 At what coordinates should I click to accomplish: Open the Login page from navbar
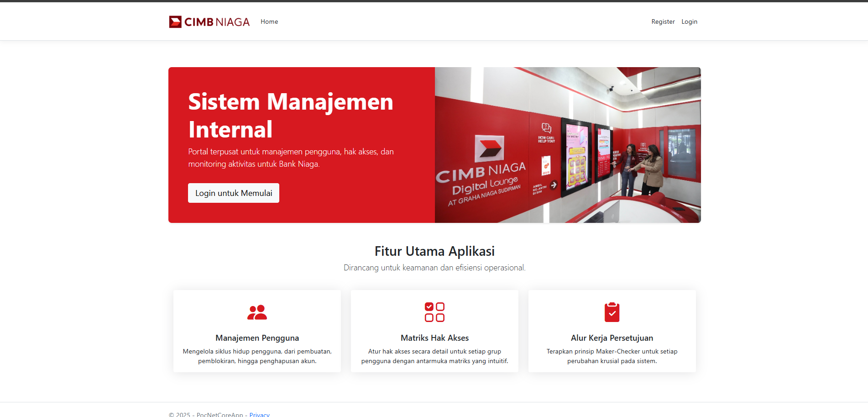click(690, 21)
